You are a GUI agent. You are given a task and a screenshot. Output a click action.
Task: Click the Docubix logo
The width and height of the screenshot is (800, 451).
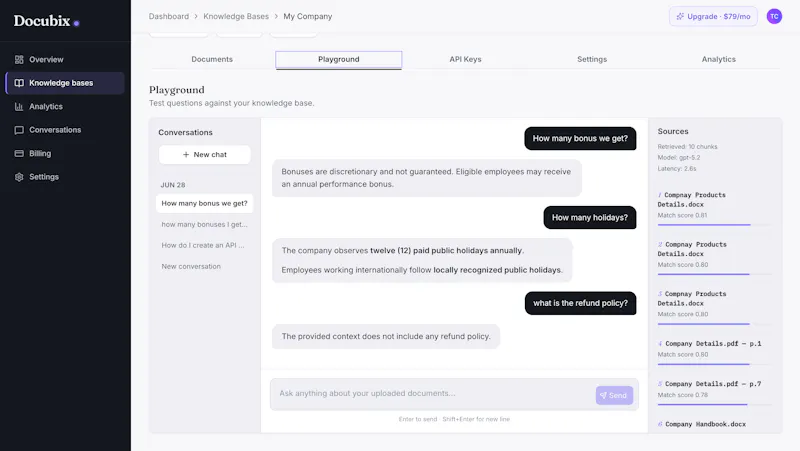click(x=46, y=21)
